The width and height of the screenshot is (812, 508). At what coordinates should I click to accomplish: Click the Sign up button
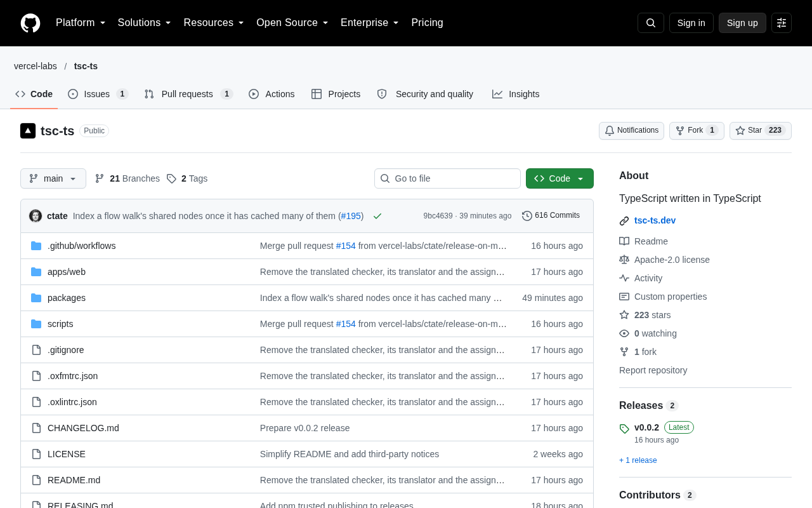(742, 23)
